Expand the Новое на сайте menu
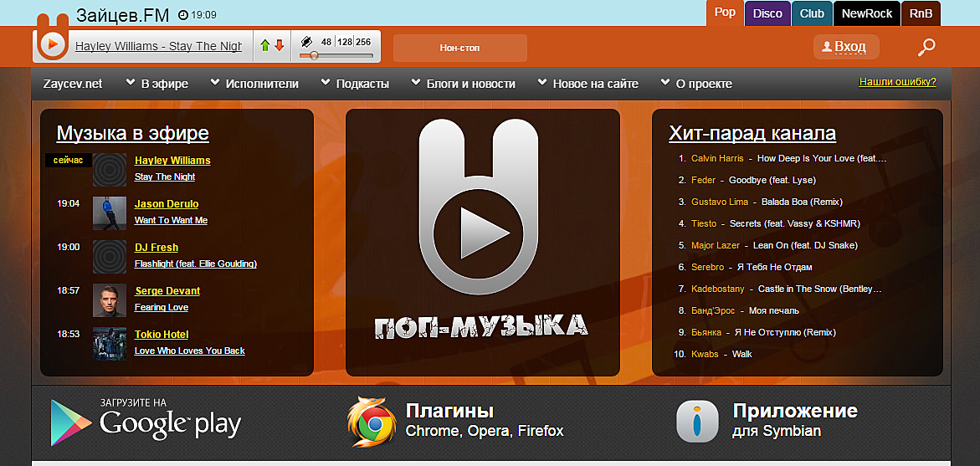This screenshot has width=980, height=466. (588, 84)
